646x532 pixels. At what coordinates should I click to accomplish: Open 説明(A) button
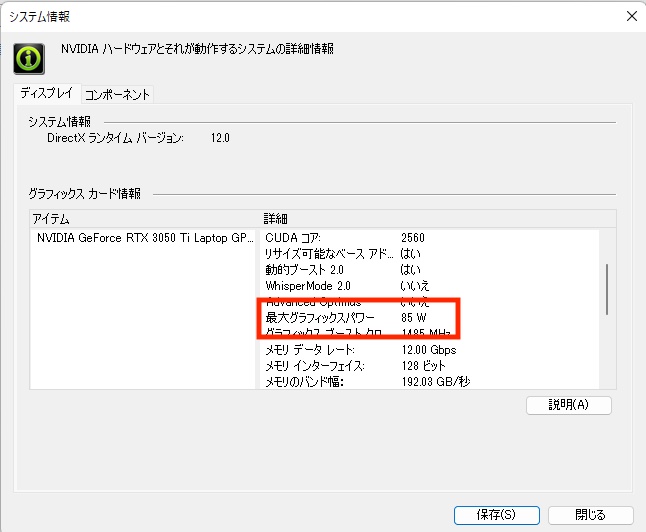[569, 405]
